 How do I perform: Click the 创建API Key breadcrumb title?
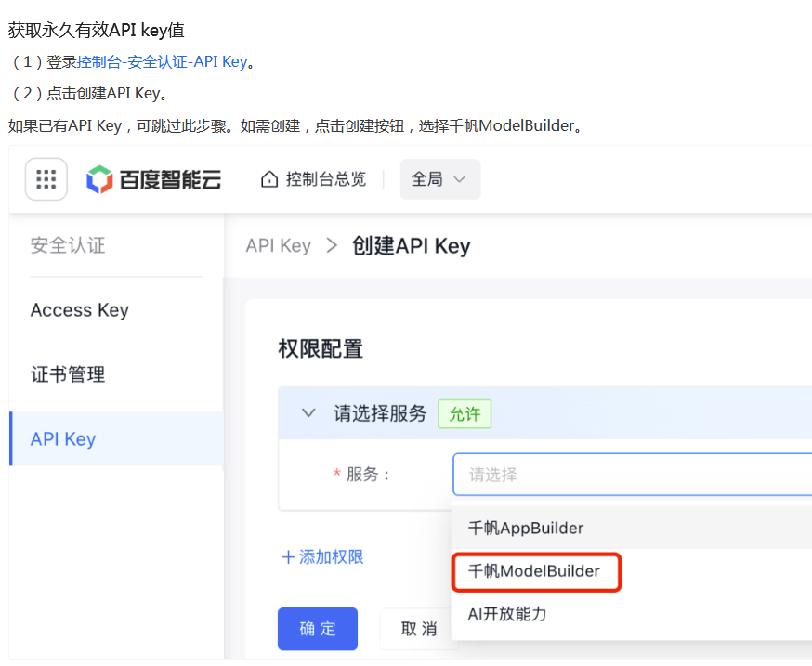coord(412,245)
